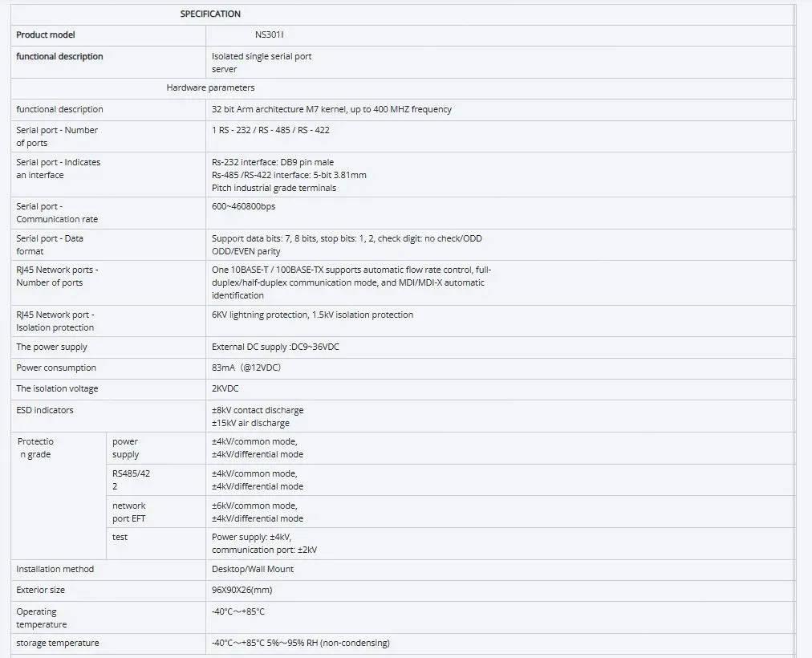The image size is (812, 658).
Task: Click the Desktop/Wall Mount installation value
Action: [253, 569]
